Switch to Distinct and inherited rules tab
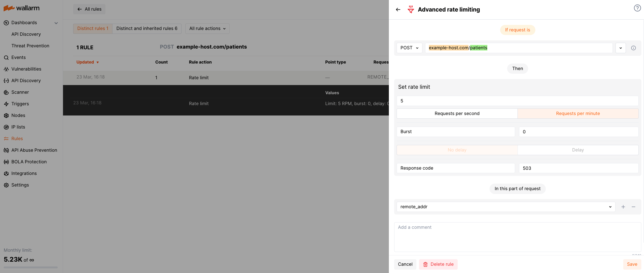The height and width of the screenshot is (273, 644). tap(147, 29)
